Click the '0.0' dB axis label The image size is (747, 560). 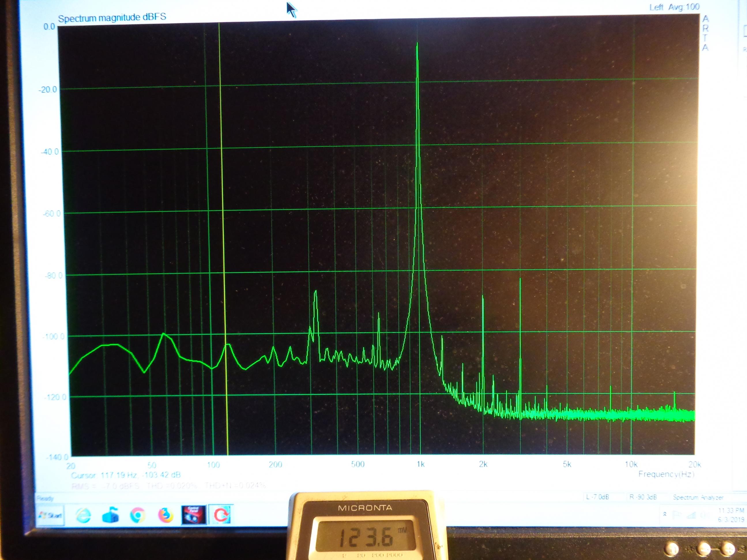pos(49,27)
